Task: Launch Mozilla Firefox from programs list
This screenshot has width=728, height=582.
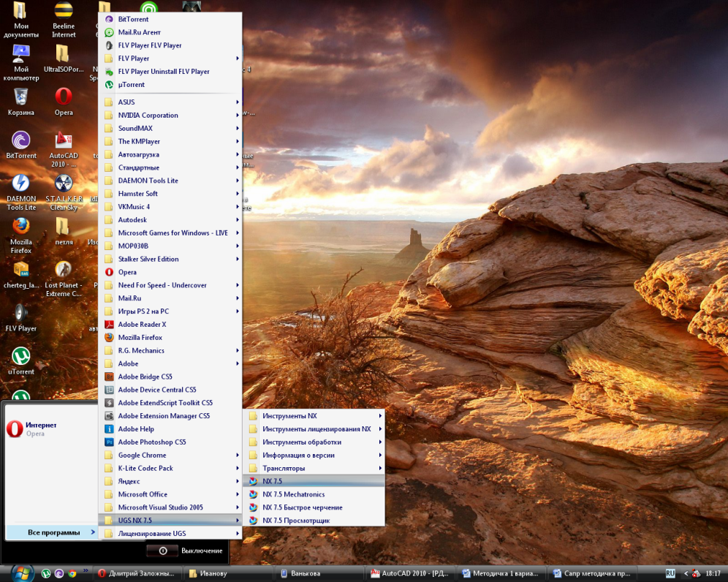Action: pyautogui.click(x=170, y=337)
